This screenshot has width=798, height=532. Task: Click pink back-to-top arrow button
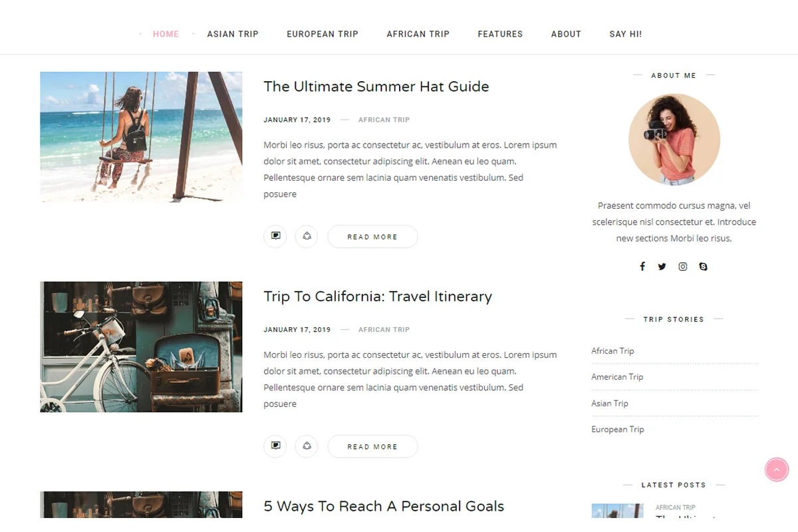[777, 469]
